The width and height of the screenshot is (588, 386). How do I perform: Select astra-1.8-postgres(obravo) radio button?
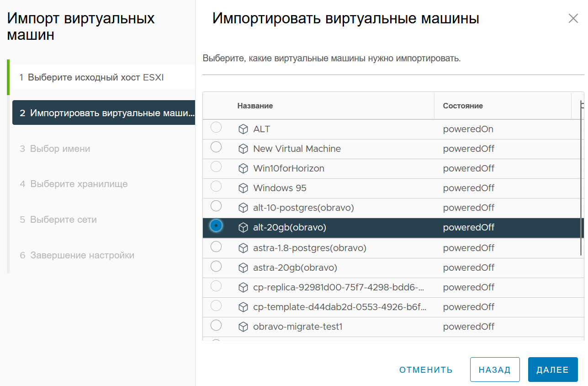(216, 247)
